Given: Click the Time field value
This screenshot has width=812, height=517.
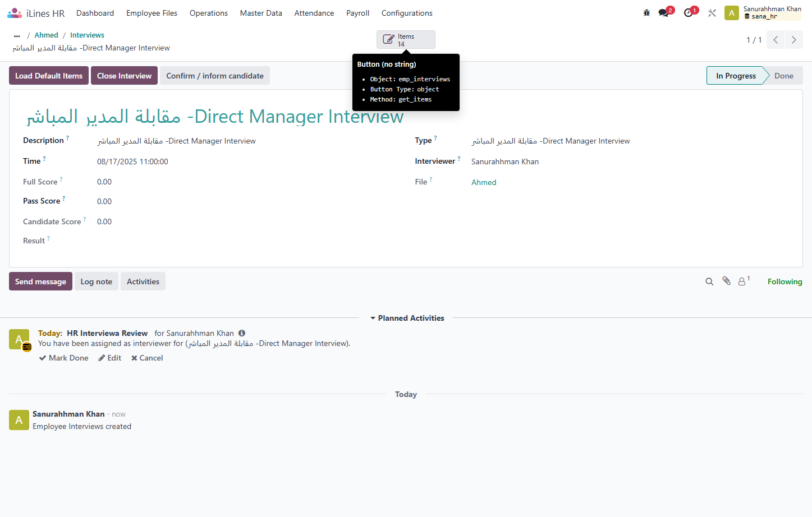Looking at the screenshot, I should [132, 161].
